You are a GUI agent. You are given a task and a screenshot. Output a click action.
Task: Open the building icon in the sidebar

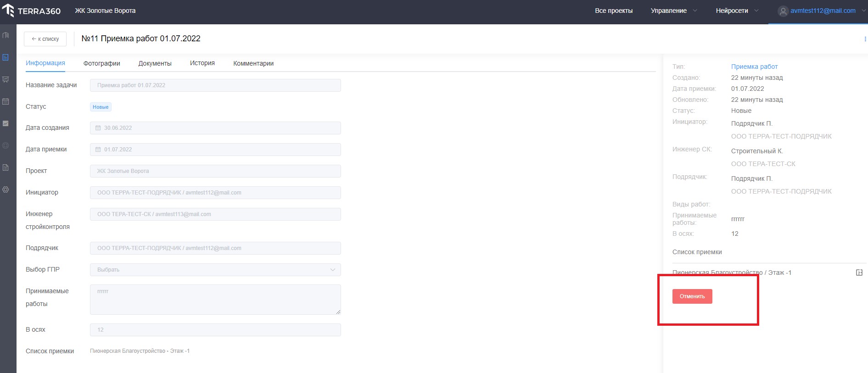pos(6,35)
